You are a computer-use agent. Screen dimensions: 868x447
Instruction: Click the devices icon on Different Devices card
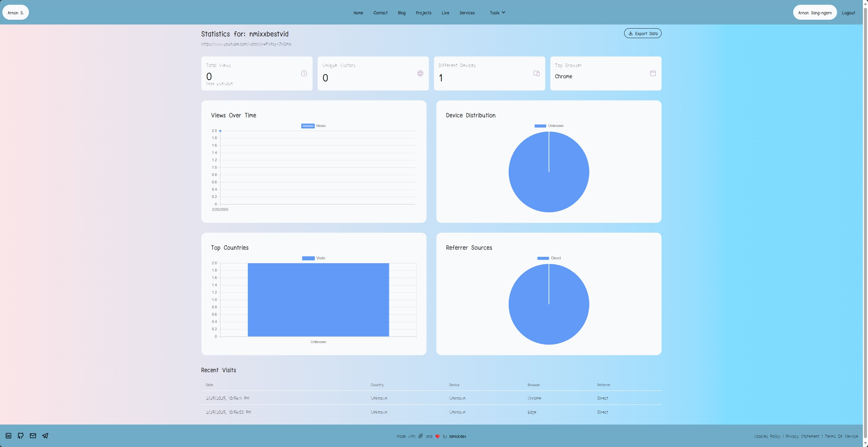coord(537,73)
